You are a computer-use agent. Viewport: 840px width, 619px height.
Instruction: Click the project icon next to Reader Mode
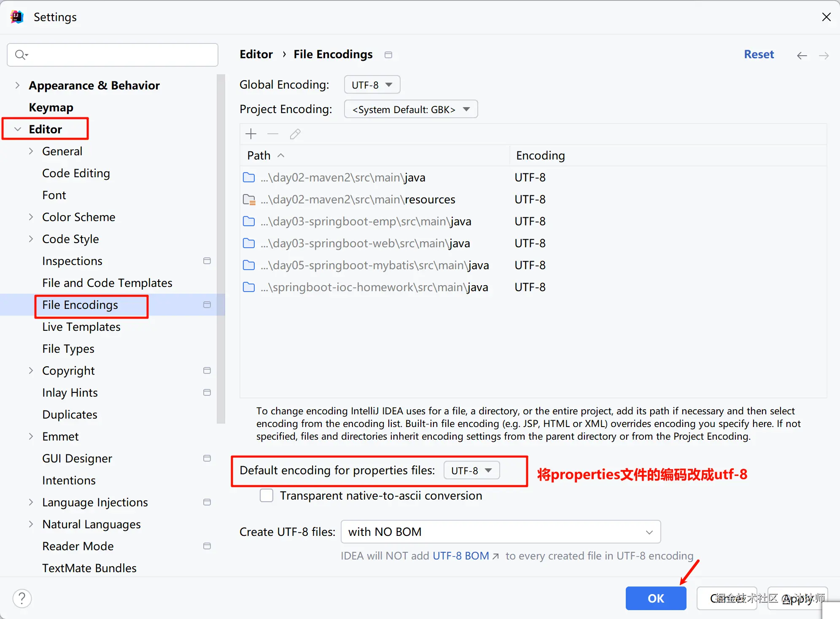[x=207, y=546]
